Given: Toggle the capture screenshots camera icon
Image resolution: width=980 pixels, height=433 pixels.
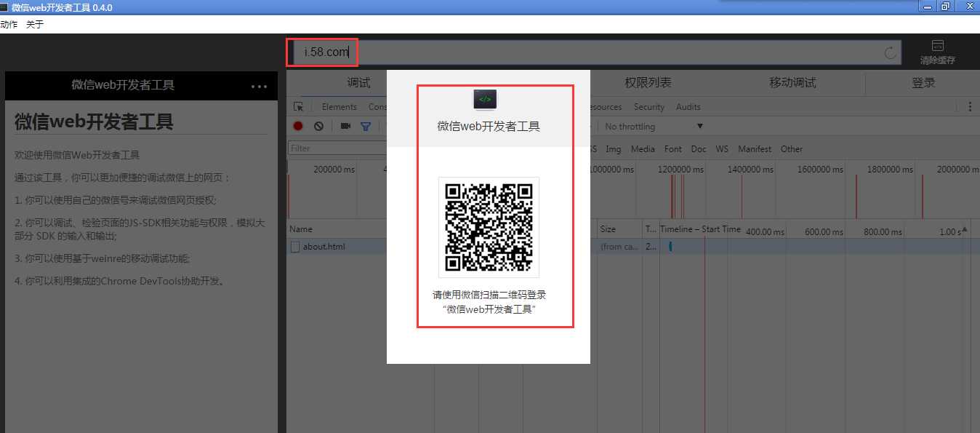Looking at the screenshot, I should coord(345,126).
